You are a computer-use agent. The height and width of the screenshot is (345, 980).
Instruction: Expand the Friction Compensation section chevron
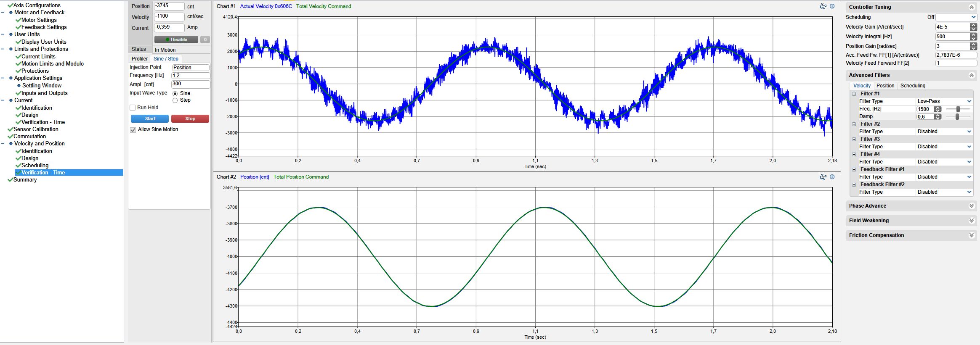tap(972, 235)
